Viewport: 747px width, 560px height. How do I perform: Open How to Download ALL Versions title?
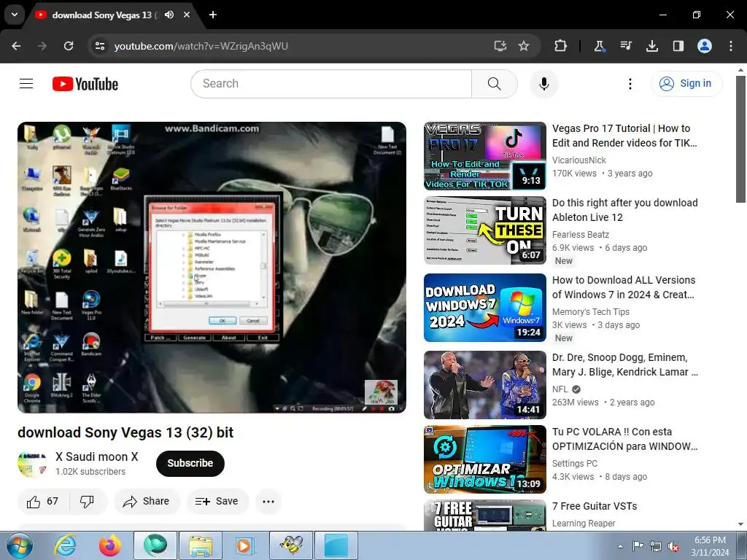[x=624, y=287]
